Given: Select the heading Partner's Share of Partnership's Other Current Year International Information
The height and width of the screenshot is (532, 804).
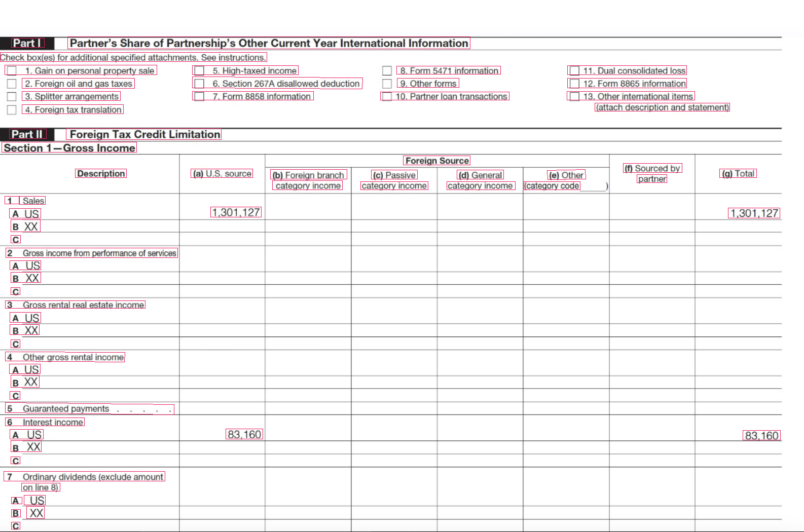Looking at the screenshot, I should coord(269,43).
